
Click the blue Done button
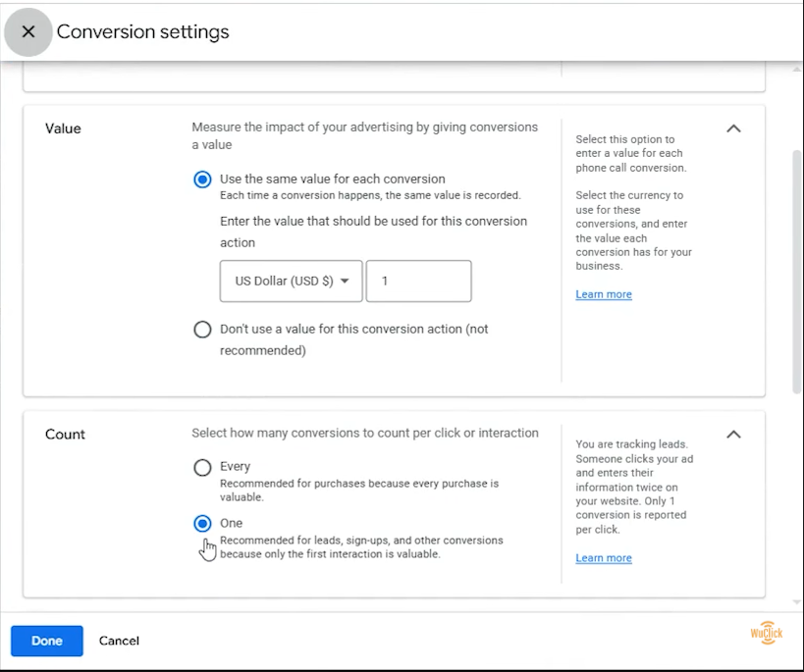pos(47,641)
